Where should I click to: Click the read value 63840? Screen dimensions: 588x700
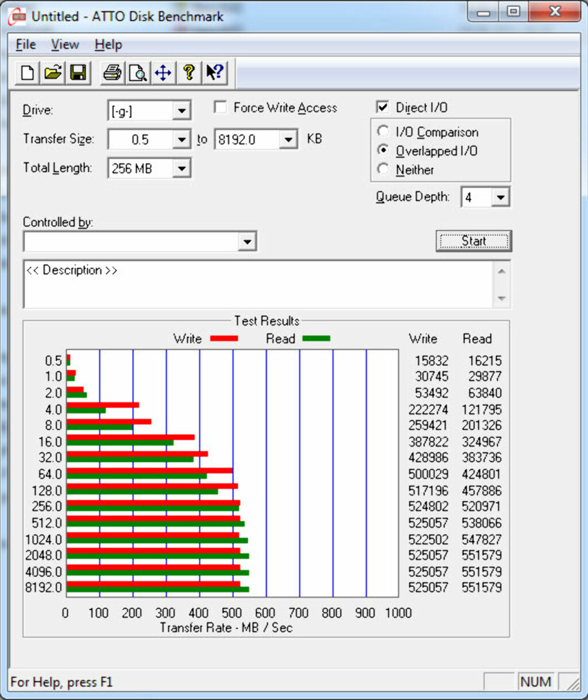[x=485, y=393]
